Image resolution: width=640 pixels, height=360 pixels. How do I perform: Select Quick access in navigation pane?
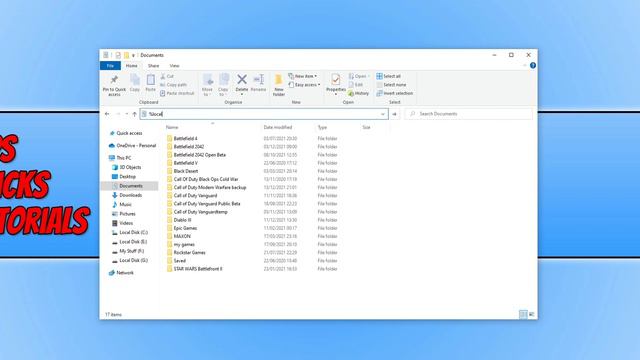pyautogui.click(x=129, y=133)
